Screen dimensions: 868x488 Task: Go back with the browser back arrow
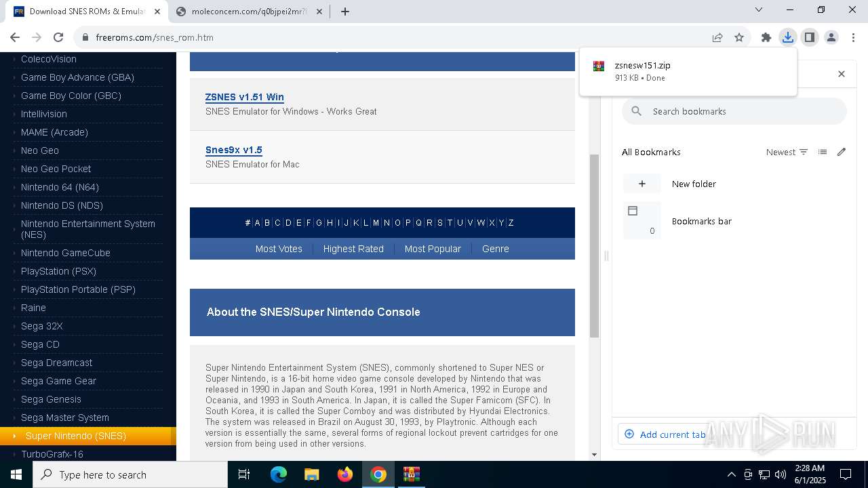pyautogui.click(x=15, y=37)
